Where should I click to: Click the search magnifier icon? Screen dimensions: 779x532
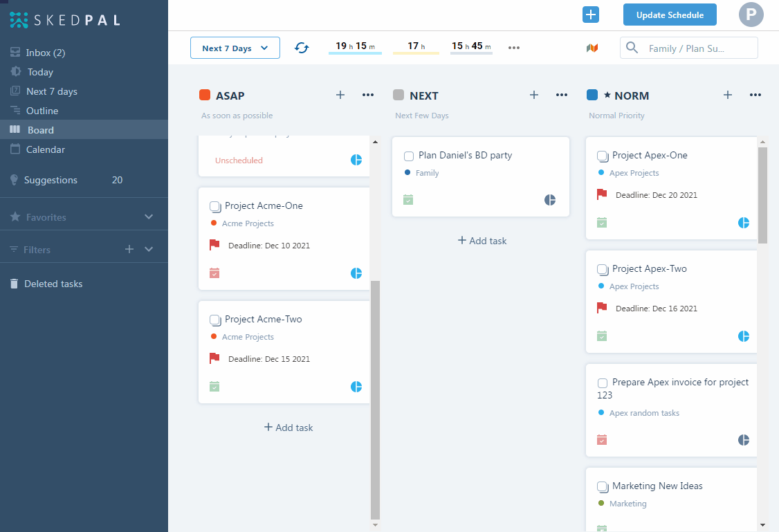coord(632,48)
